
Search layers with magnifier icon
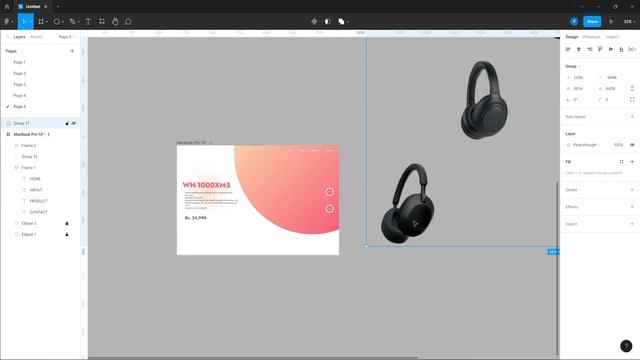click(8, 37)
